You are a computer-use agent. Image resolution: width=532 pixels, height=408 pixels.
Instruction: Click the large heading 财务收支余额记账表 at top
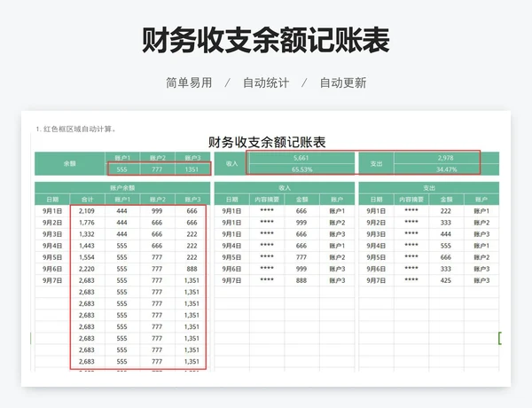tap(266, 40)
